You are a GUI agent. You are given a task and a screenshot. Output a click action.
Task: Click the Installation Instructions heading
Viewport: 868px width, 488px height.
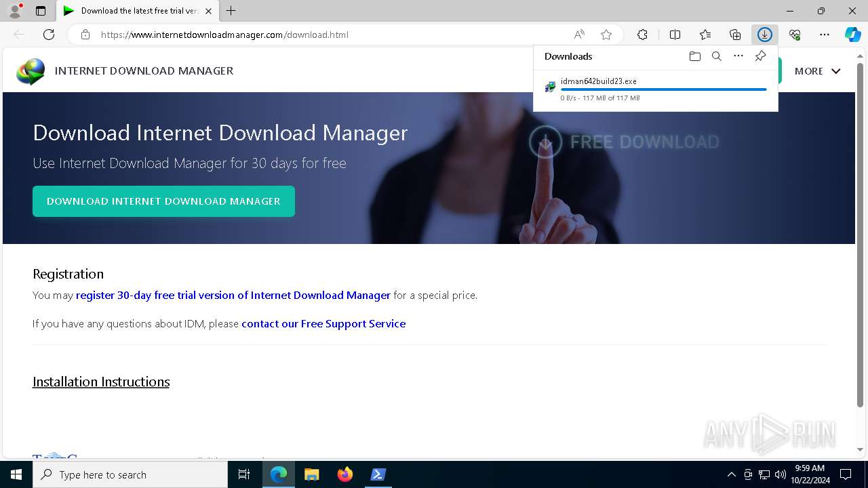coord(101,382)
